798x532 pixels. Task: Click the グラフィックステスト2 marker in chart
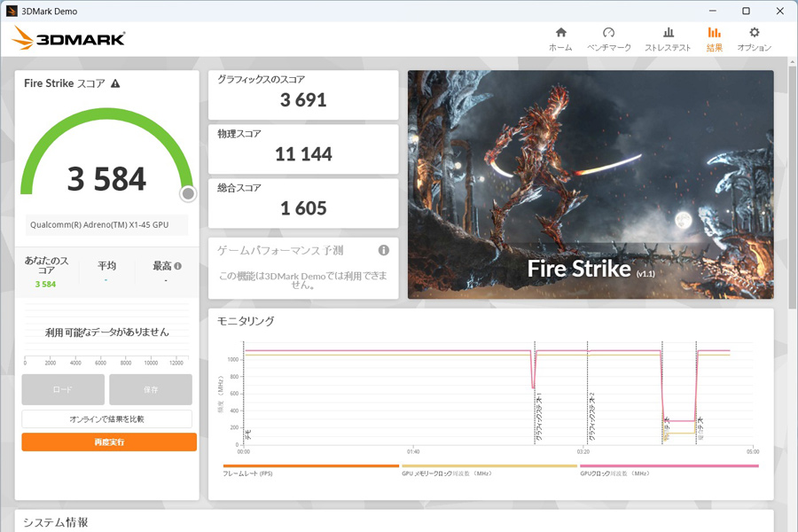(592, 417)
